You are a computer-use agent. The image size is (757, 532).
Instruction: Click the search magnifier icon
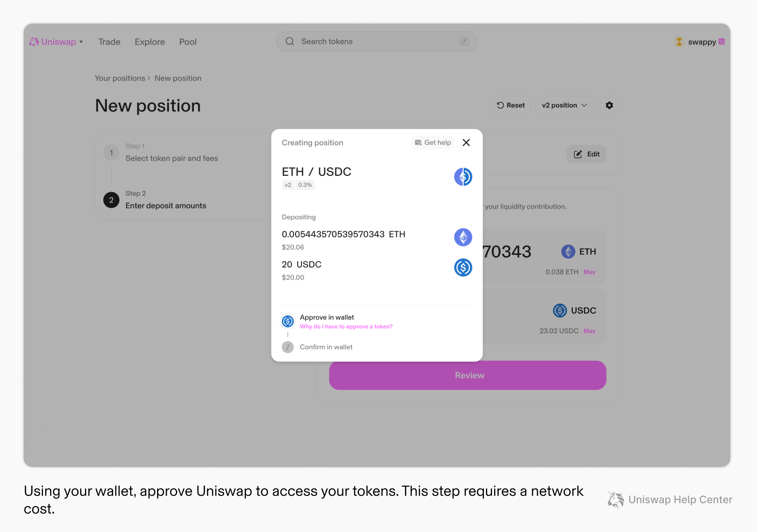[290, 41]
